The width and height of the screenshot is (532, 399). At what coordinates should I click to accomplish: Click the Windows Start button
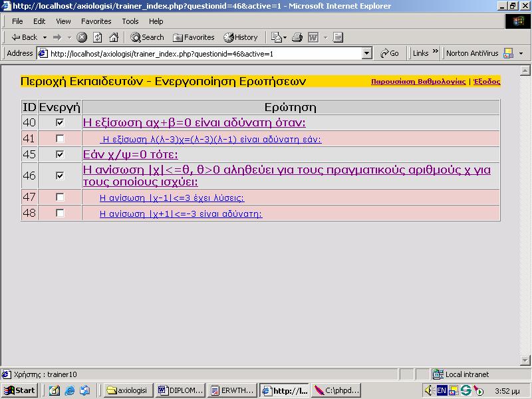point(19,390)
